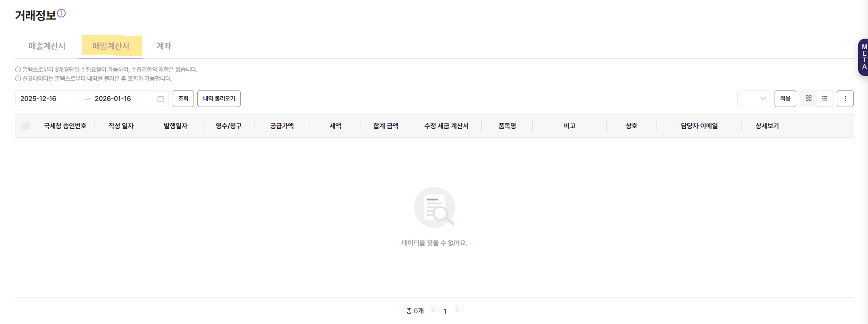
Task: Switch to list view icon
Action: click(825, 99)
